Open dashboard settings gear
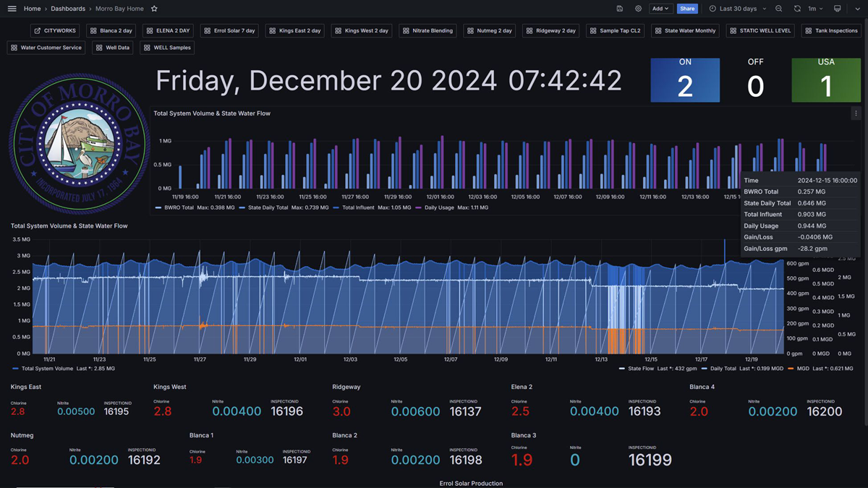The height and width of the screenshot is (488, 868). click(638, 9)
